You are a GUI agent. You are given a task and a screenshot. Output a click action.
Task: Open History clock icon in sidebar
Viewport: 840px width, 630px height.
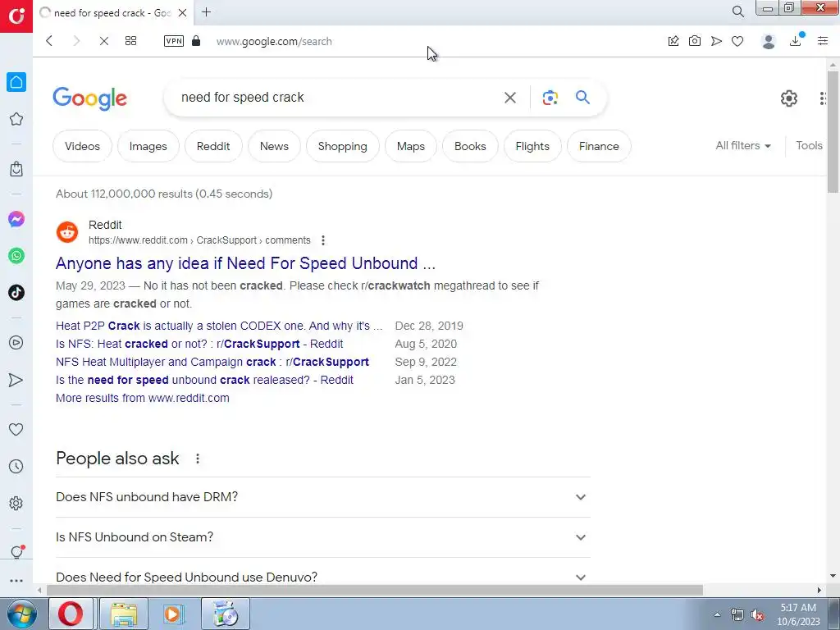[16, 467]
